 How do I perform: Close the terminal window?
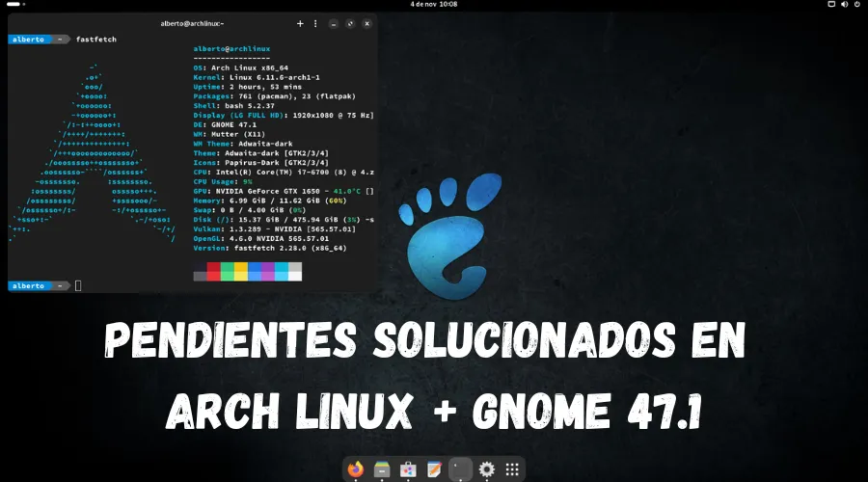point(366,24)
